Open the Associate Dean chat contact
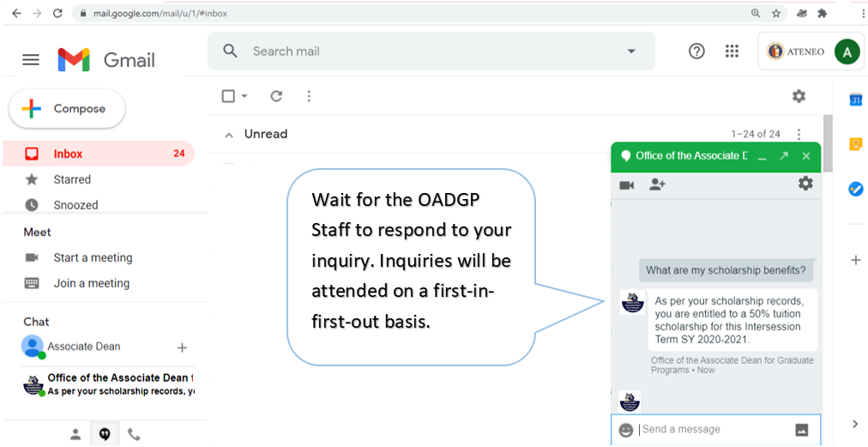Image resolution: width=868 pixels, height=447 pixels. 83,347
